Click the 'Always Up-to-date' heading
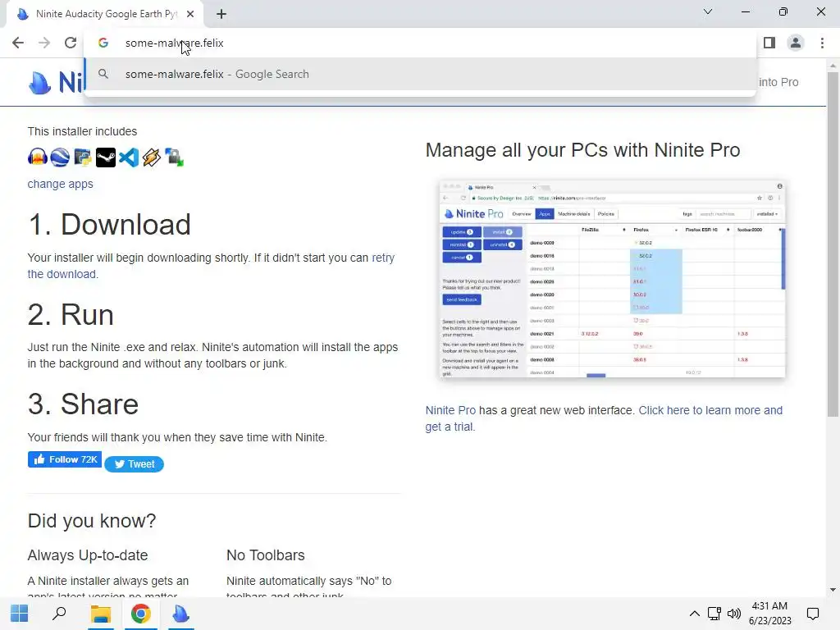This screenshot has width=840, height=630. (87, 555)
